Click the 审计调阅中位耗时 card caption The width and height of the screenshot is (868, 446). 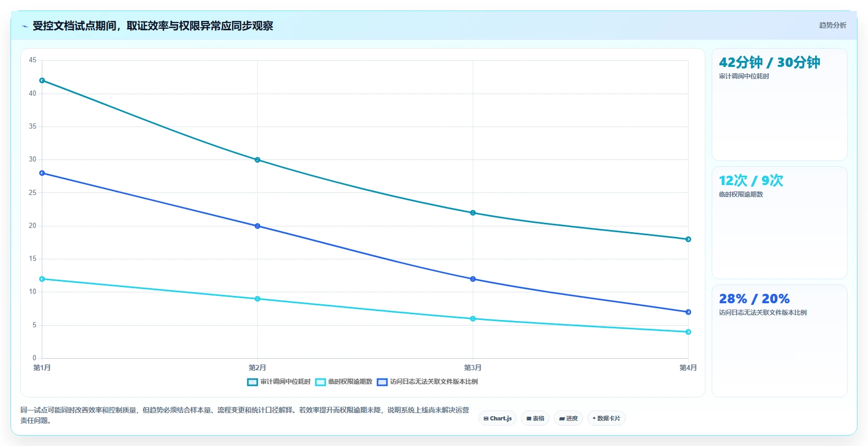point(744,76)
